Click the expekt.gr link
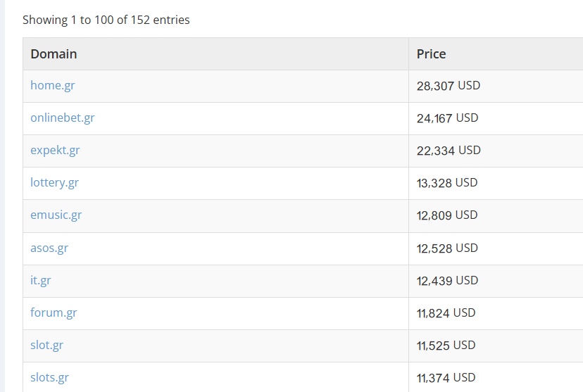Screen dimensions: 583x392 coord(55,151)
